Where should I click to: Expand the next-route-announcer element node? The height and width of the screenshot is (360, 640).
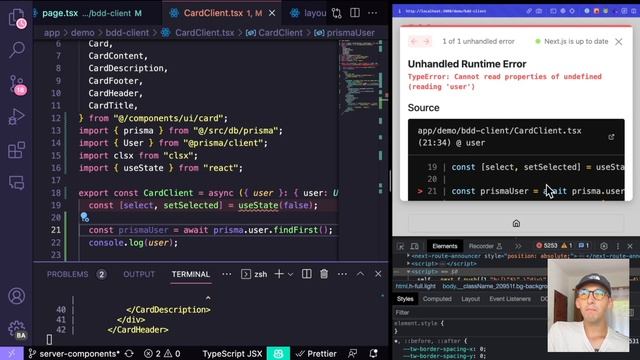pos(408,256)
